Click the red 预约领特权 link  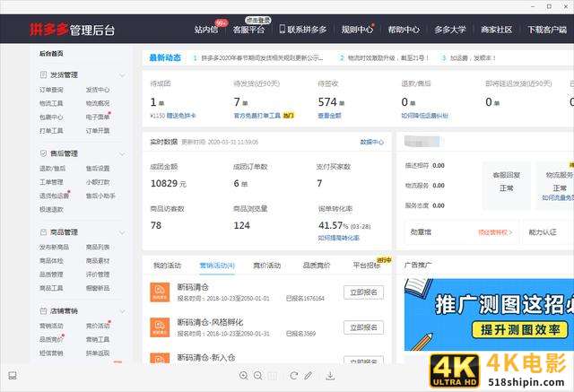tap(495, 232)
